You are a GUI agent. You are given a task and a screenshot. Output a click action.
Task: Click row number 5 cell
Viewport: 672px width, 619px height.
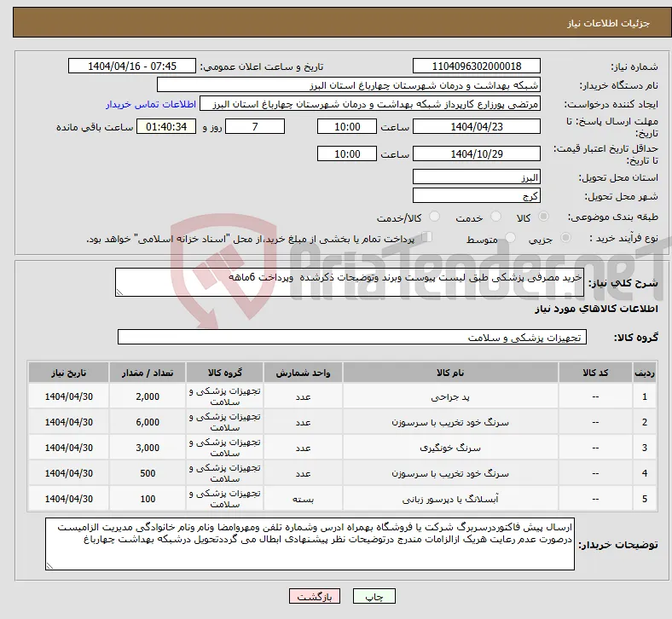tap(645, 499)
